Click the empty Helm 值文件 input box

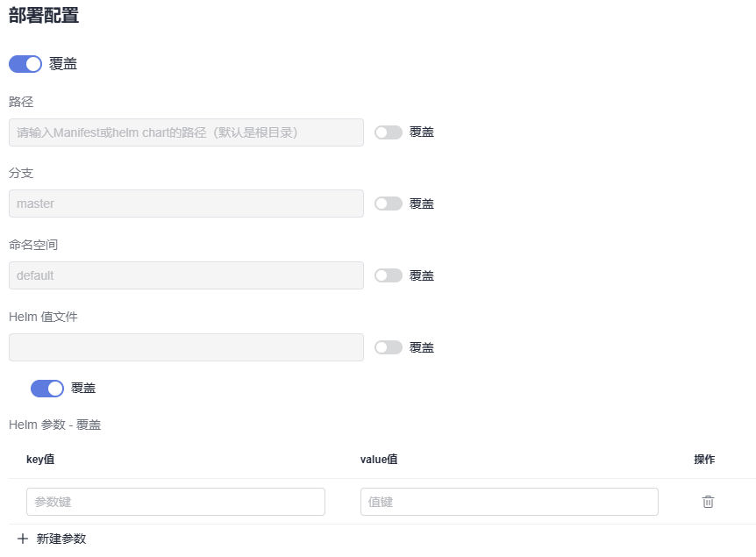(186, 347)
